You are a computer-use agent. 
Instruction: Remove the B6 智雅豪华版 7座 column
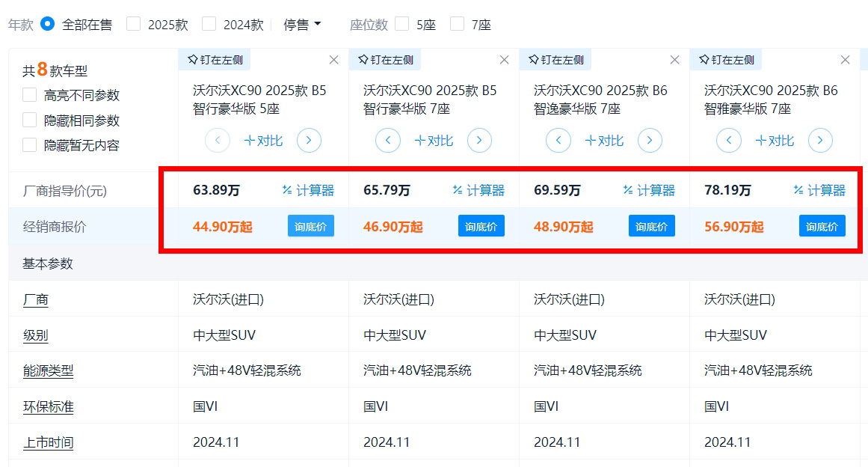(846, 60)
